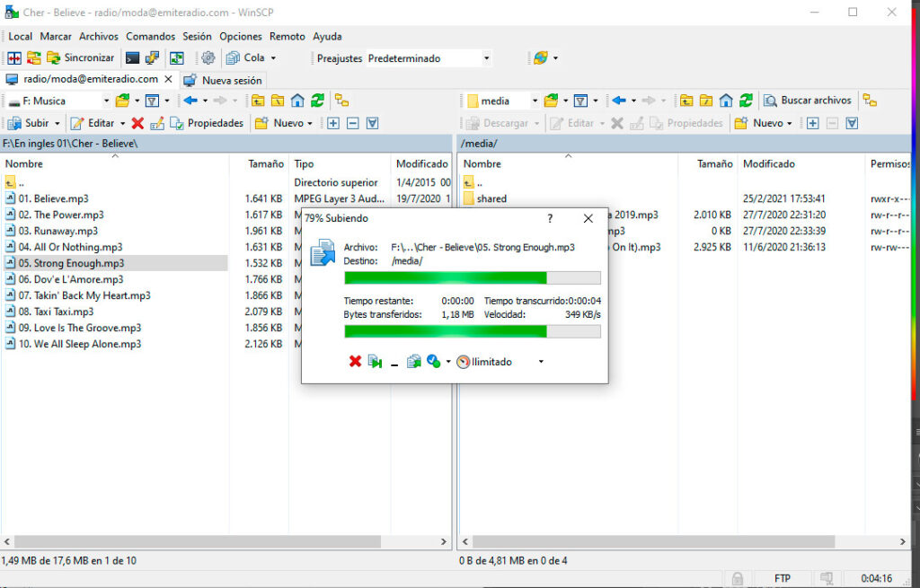This screenshot has width=920, height=588.
Task: Click the local Propiedades button
Action: 207,123
